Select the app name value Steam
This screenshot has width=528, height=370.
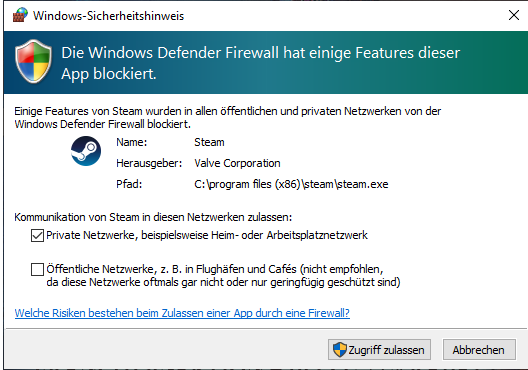tap(209, 142)
